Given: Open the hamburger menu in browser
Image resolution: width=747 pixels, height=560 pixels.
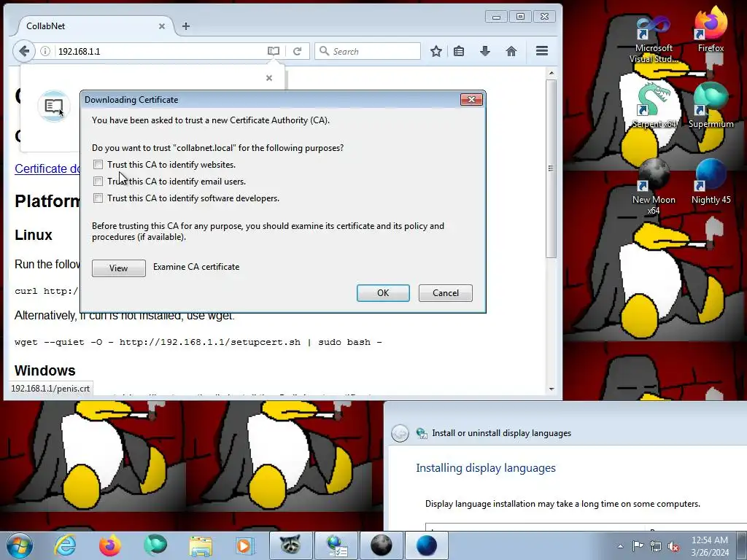Looking at the screenshot, I should click(542, 51).
